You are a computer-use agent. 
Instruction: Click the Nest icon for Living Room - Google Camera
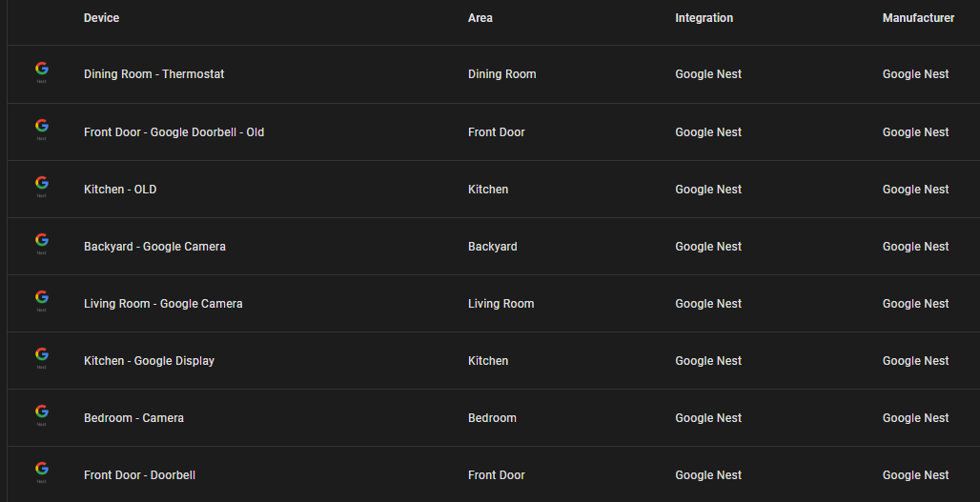click(41, 300)
